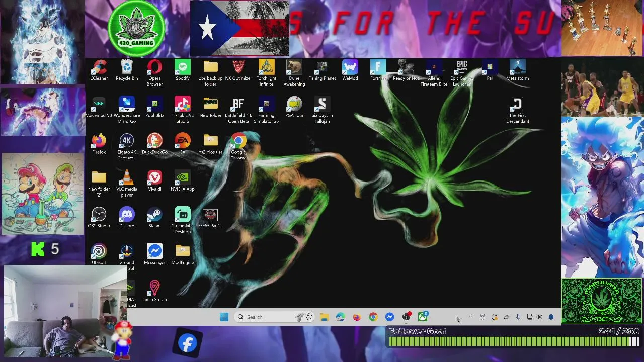Open the CCleaner desktop shortcut
This screenshot has height=362, width=644.
pyautogui.click(x=99, y=70)
